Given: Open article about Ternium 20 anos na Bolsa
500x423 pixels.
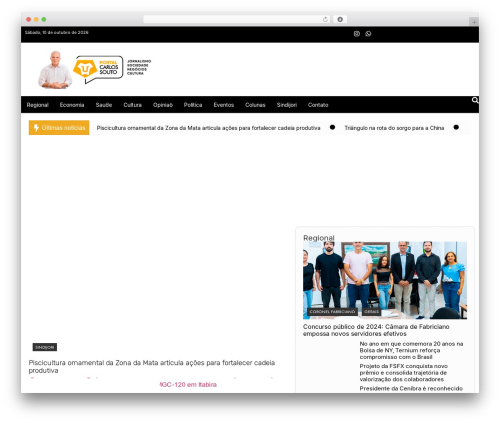Looking at the screenshot, I should click(411, 350).
